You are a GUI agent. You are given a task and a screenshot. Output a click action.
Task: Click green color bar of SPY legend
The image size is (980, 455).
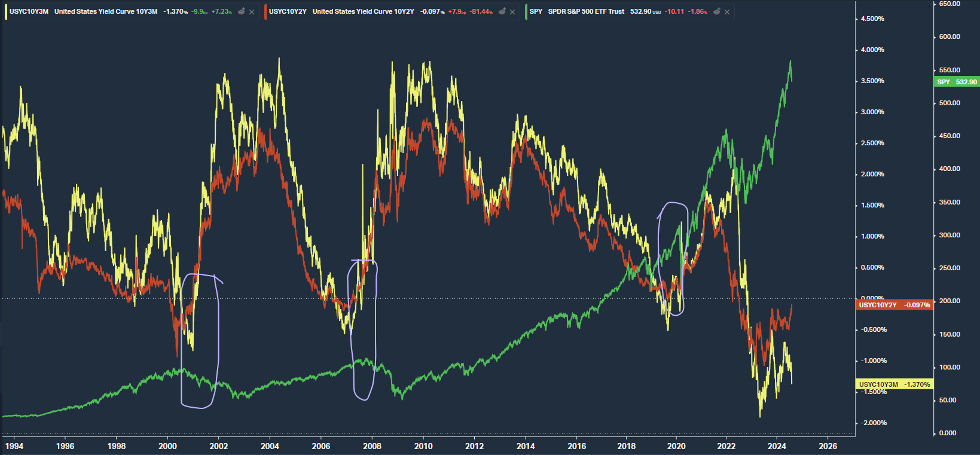[526, 12]
